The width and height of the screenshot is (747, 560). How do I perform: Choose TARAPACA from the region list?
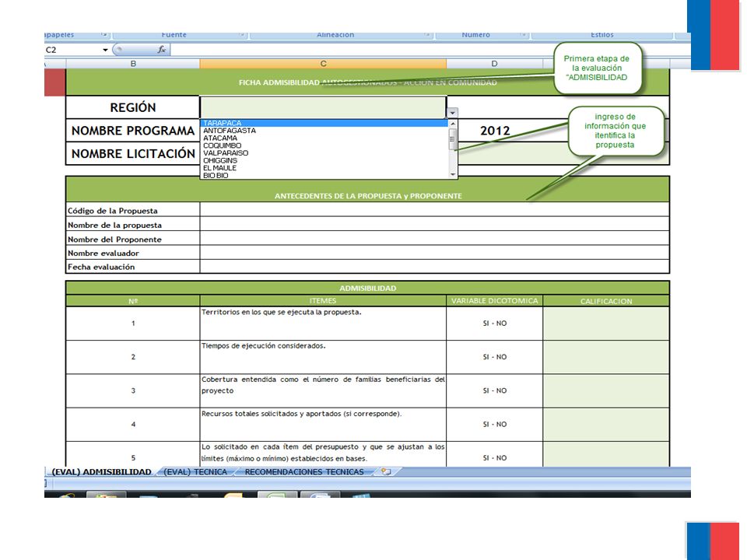pos(324,123)
